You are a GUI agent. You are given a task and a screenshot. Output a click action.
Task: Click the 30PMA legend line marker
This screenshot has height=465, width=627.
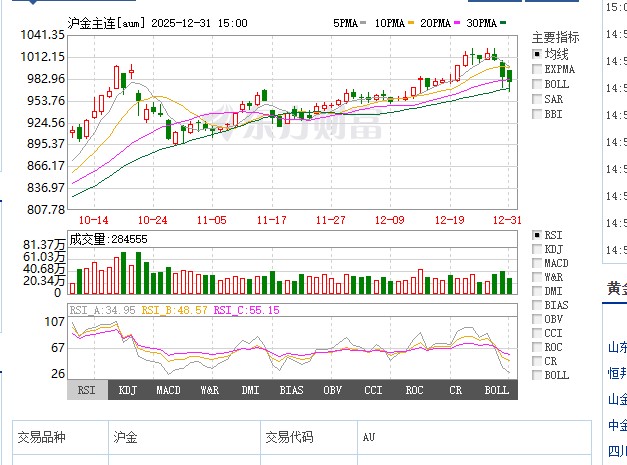coord(501,22)
